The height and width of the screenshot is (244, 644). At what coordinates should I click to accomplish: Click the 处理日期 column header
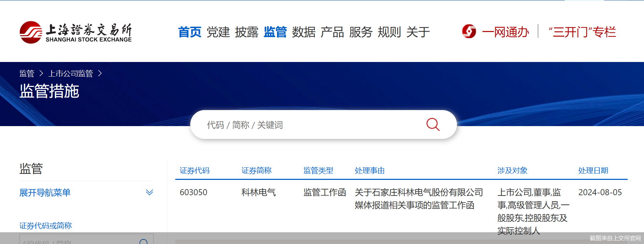coord(593,171)
